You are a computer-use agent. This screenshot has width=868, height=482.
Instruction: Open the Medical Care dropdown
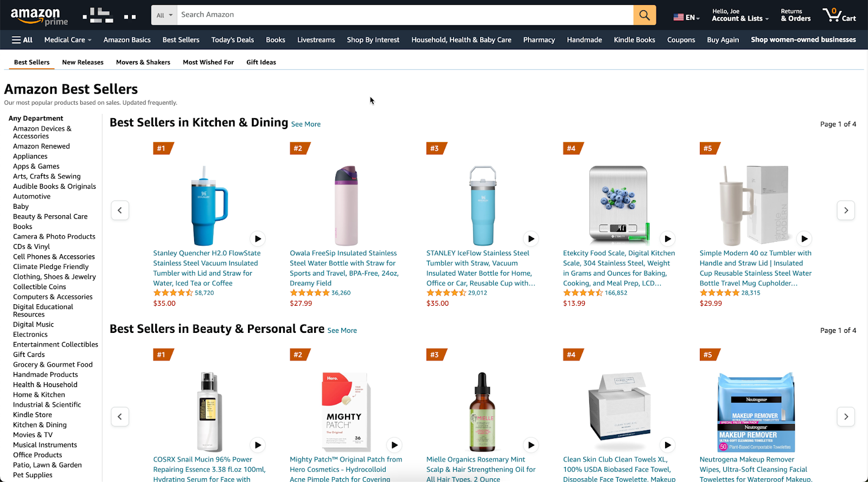67,40
